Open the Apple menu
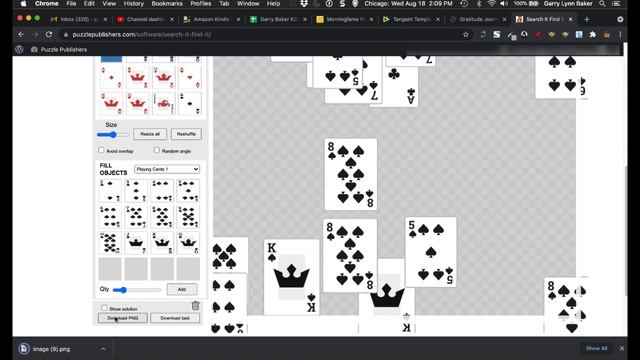 coord(24,4)
